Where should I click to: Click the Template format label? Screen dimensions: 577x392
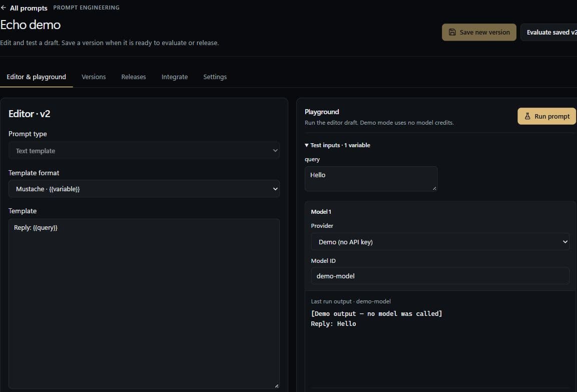point(34,173)
